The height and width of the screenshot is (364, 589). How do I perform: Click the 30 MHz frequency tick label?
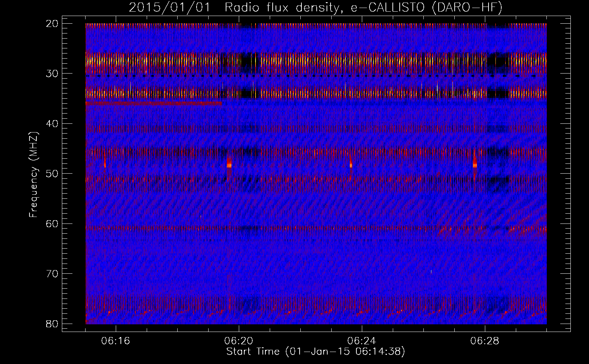coord(52,74)
